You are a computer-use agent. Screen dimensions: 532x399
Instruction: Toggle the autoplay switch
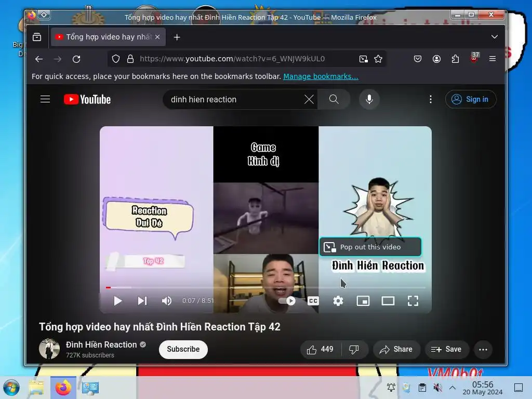click(x=287, y=301)
